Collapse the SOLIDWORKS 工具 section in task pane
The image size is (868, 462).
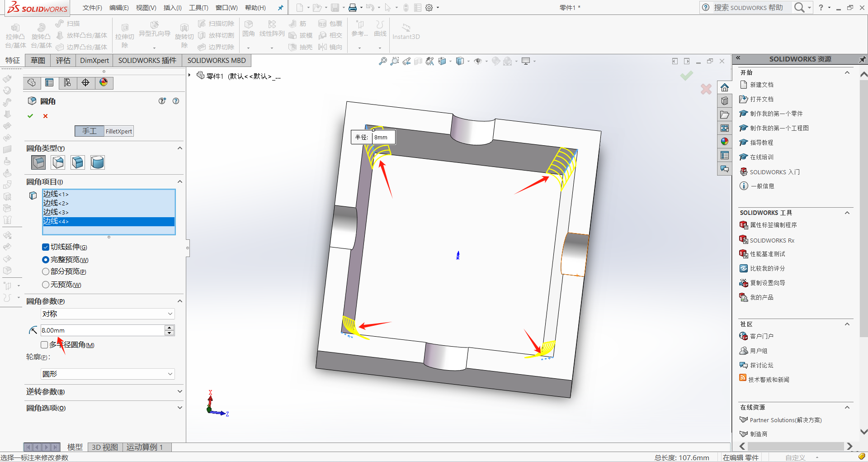[847, 213]
